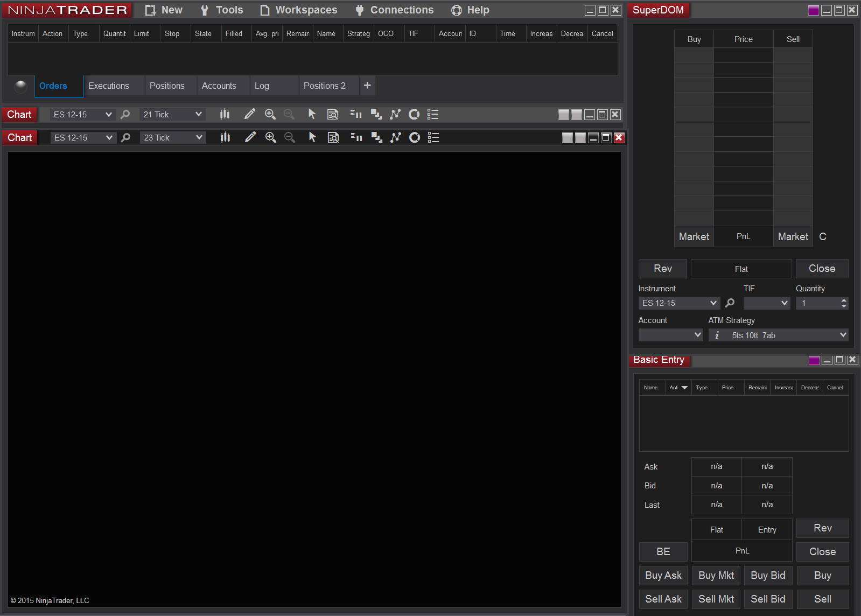
Task: Open the Help menu
Action: coord(470,10)
